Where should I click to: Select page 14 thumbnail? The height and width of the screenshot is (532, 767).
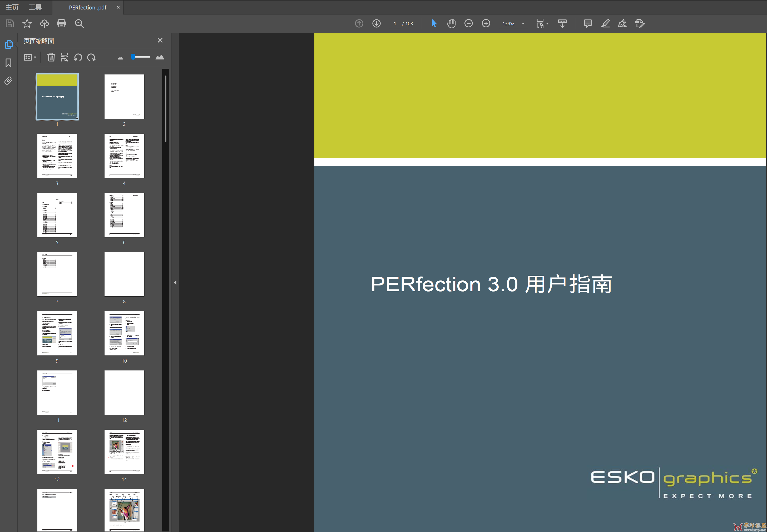pyautogui.click(x=124, y=452)
